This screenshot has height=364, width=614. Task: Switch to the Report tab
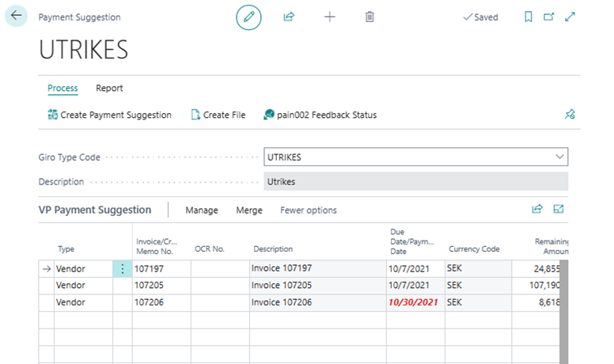click(x=109, y=88)
